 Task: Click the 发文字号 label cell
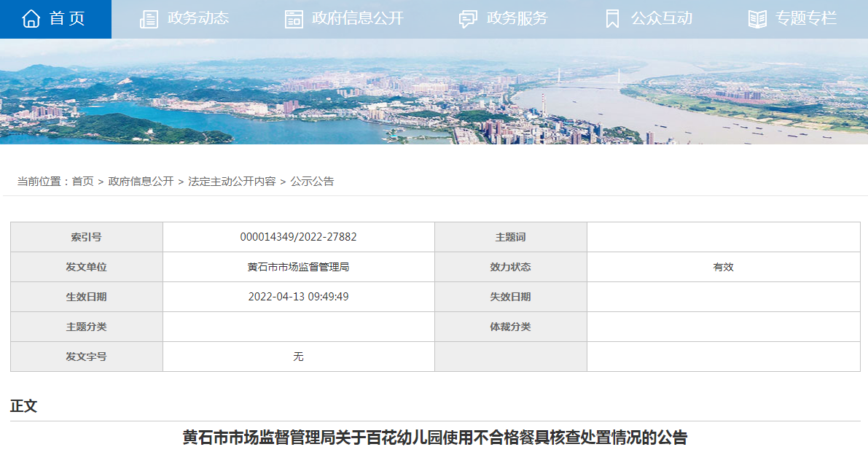click(86, 357)
